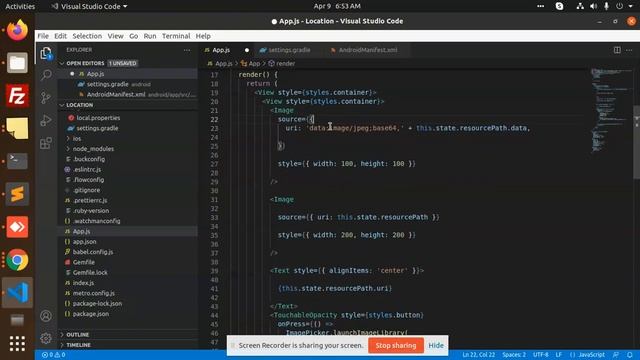Open the Explorer view icon
The width and height of the screenshot is (640, 360).
point(46,53)
